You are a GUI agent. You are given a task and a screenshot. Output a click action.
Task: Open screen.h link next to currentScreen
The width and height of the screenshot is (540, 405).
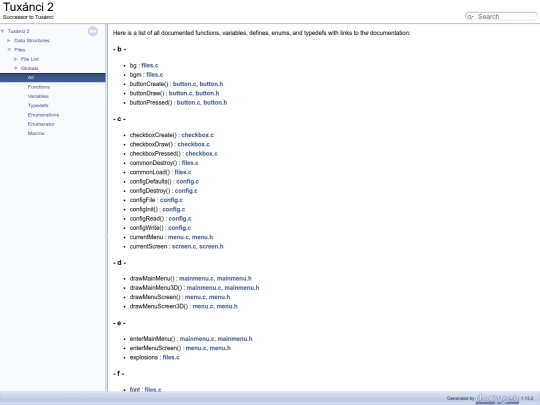(x=211, y=247)
